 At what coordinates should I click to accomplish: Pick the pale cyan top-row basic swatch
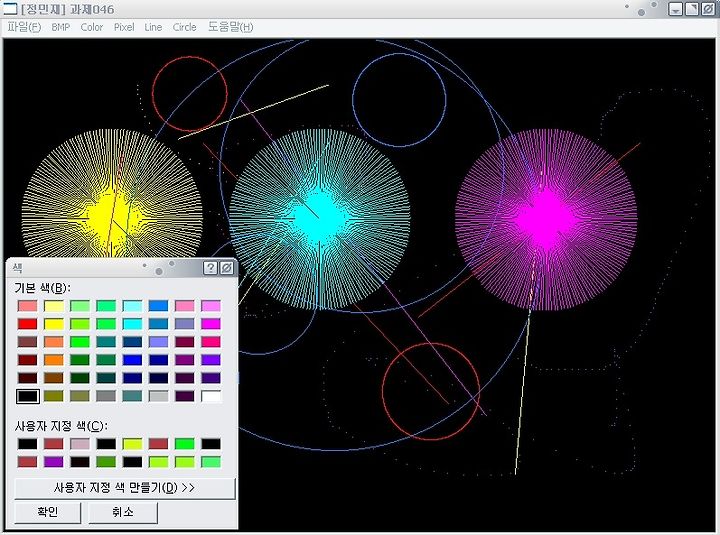pyautogui.click(x=132, y=306)
